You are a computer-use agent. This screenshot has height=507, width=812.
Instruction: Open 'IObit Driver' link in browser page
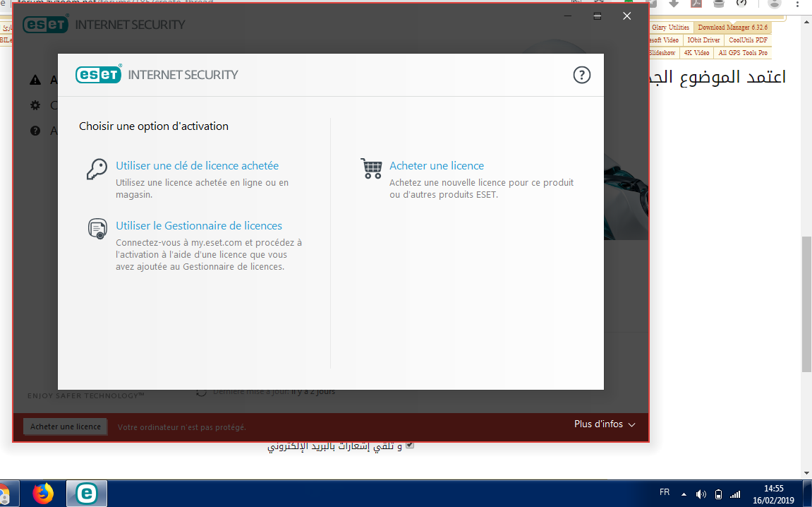click(703, 40)
